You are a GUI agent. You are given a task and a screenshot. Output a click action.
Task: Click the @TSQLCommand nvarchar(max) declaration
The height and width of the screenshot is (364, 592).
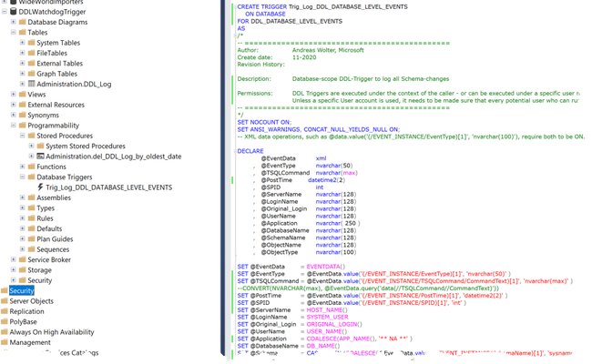[310, 173]
